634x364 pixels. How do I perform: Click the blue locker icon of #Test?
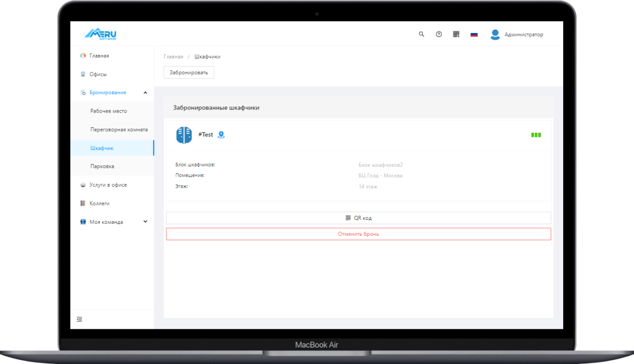(x=184, y=135)
